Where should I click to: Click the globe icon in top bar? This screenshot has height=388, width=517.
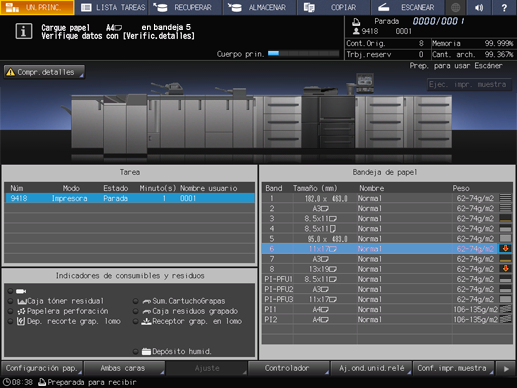click(456, 7)
